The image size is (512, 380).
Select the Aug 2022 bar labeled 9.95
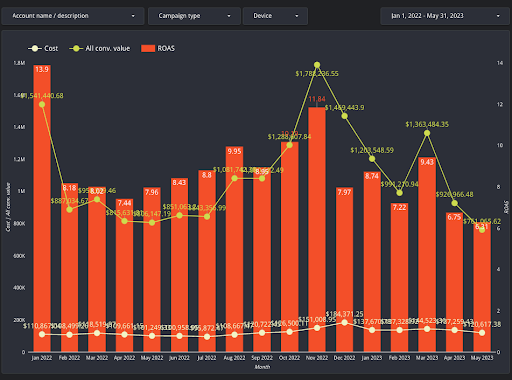234,249
